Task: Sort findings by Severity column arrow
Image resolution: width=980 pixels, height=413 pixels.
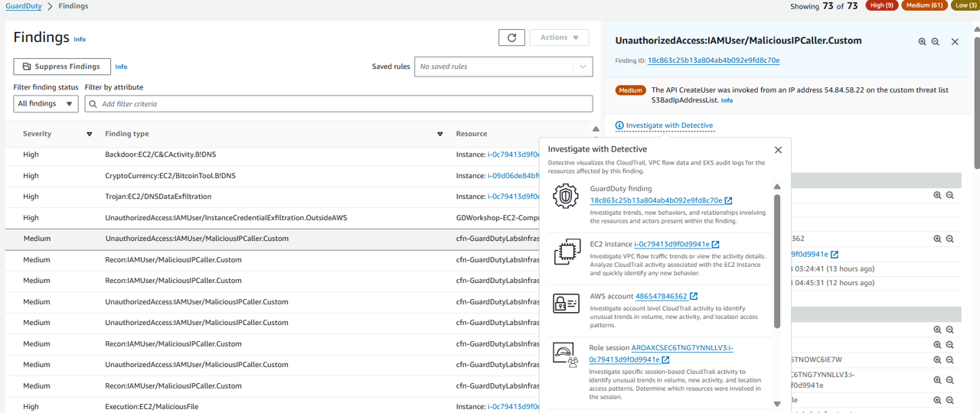Action: point(89,134)
